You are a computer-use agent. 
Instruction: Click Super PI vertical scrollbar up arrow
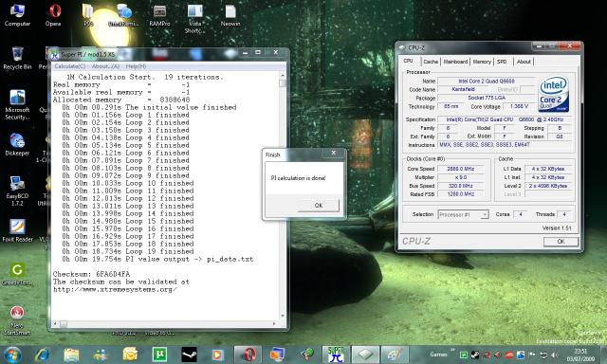(283, 76)
